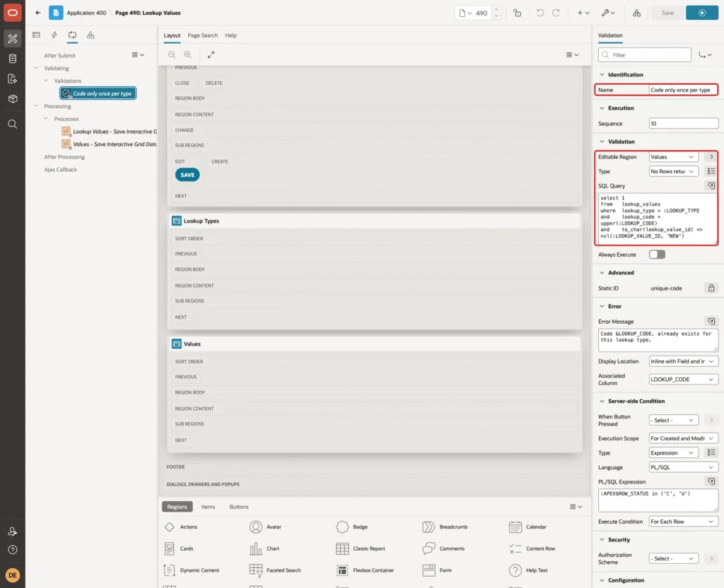Open the Create plus menu dropdown

[x=583, y=13]
